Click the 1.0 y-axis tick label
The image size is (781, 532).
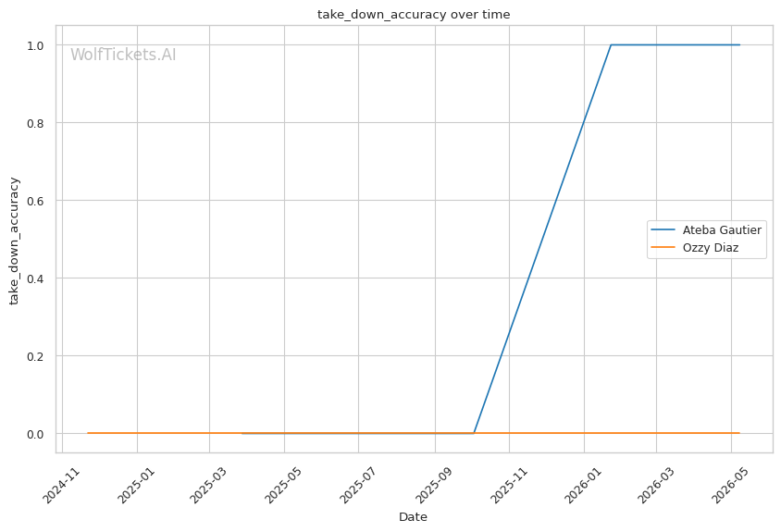pos(35,45)
